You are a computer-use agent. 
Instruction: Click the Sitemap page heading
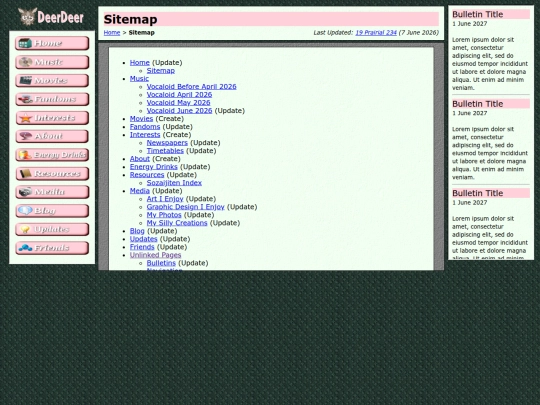pos(131,19)
